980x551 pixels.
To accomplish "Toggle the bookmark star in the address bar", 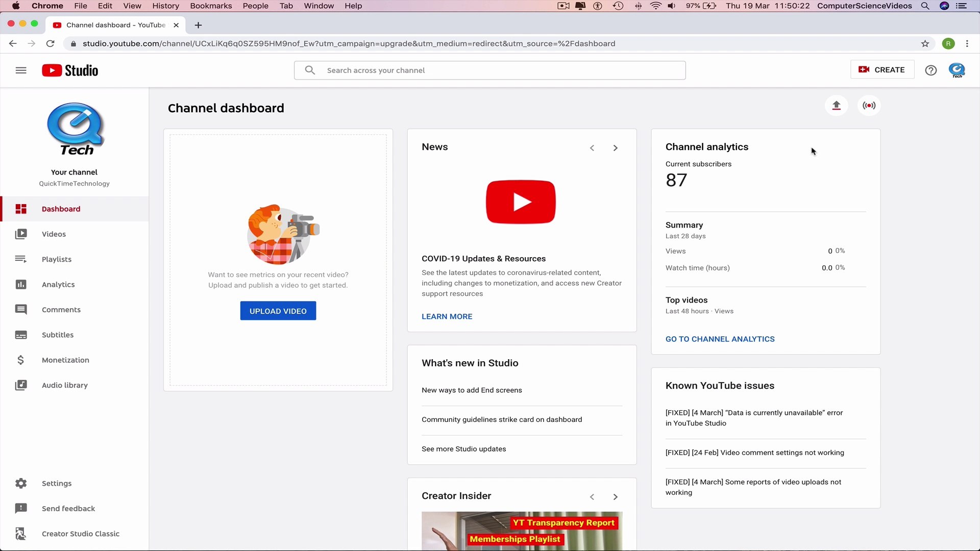I will (925, 43).
